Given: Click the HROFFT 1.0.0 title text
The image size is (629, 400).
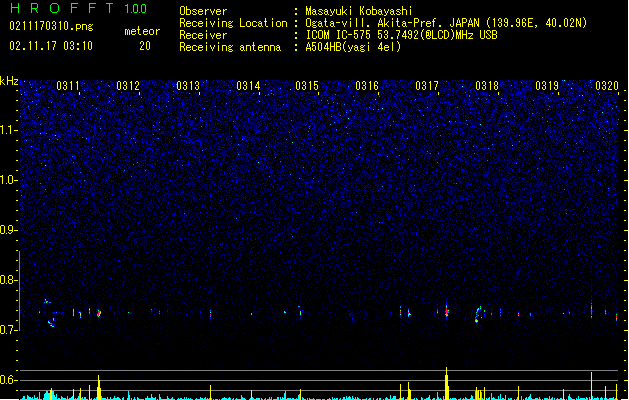Looking at the screenshot, I should (78, 8).
